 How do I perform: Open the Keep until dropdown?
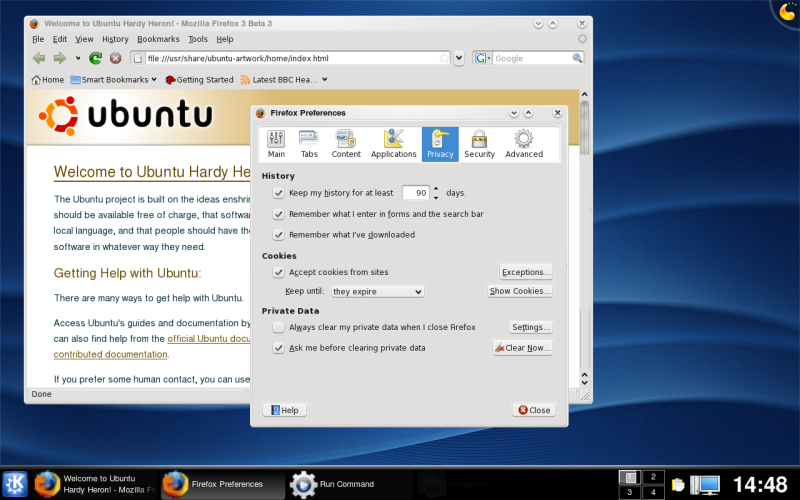(377, 291)
